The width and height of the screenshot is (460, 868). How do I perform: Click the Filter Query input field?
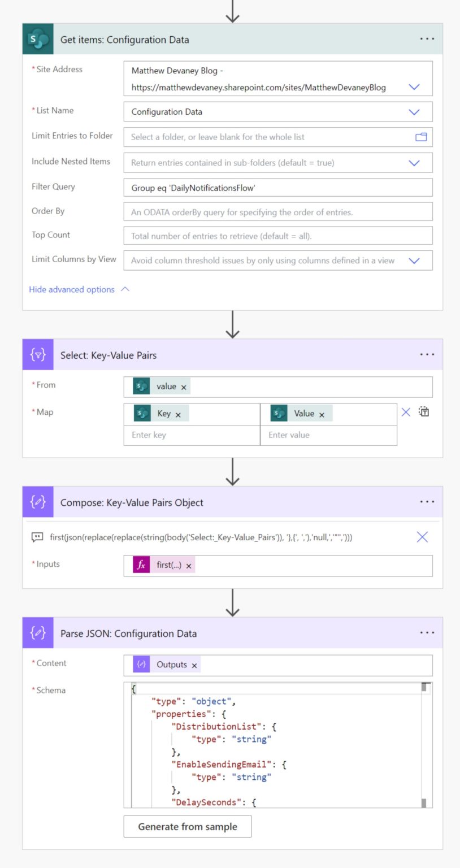coord(278,188)
